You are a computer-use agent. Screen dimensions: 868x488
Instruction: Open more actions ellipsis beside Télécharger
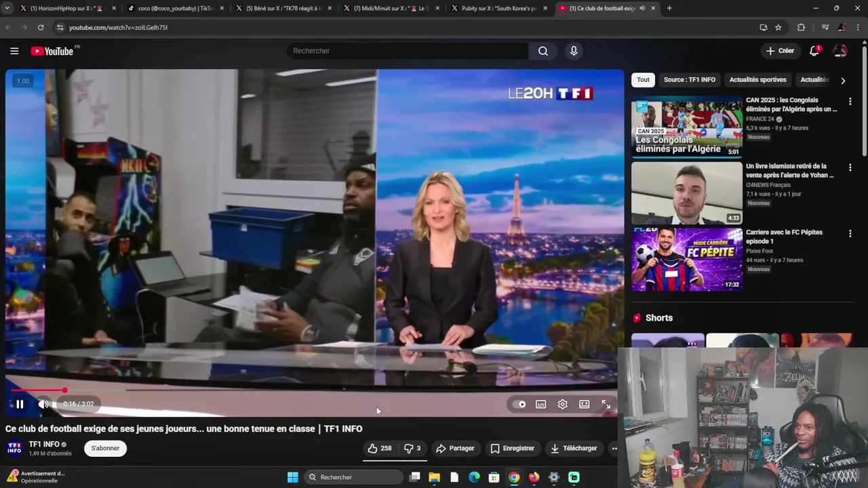coord(614,448)
